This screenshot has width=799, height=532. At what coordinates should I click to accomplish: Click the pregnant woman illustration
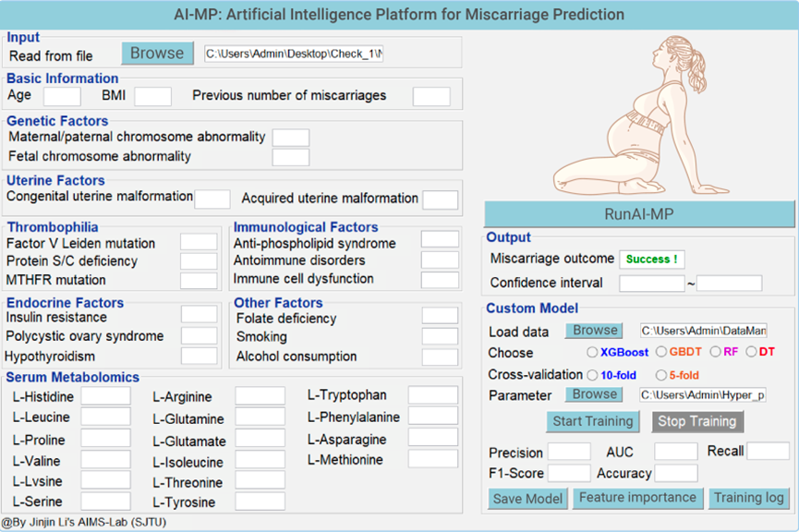640,115
